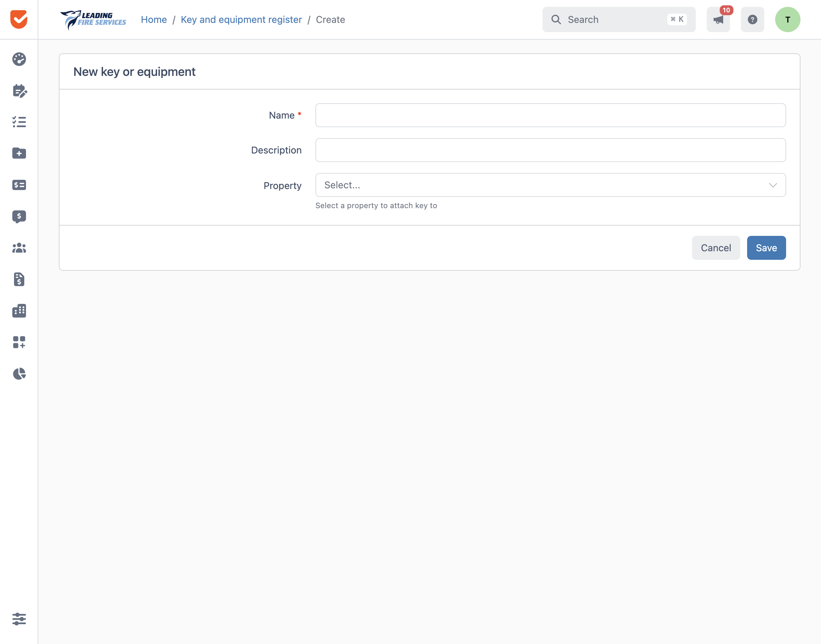The width and height of the screenshot is (821, 644).
Task: Open the checklist tasks icon
Action: point(19,122)
